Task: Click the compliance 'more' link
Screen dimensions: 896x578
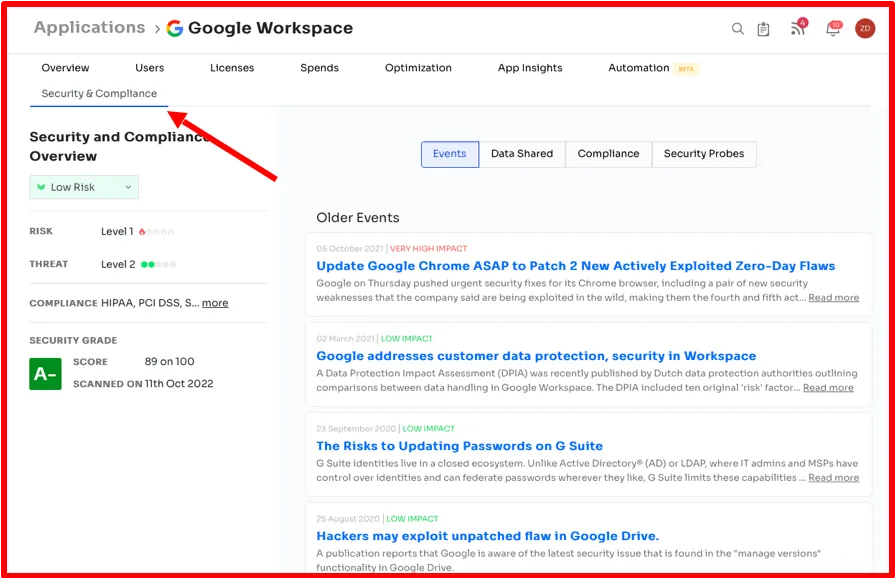Action: click(x=215, y=303)
